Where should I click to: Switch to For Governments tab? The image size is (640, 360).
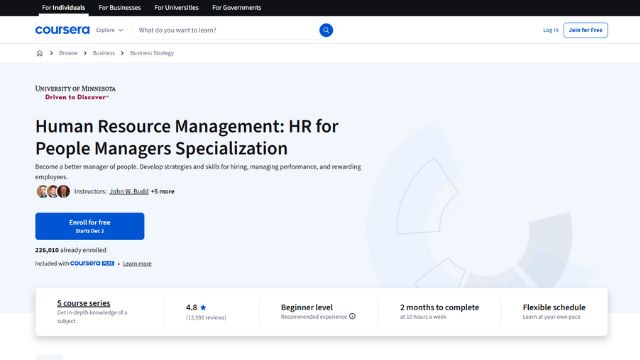236,7
